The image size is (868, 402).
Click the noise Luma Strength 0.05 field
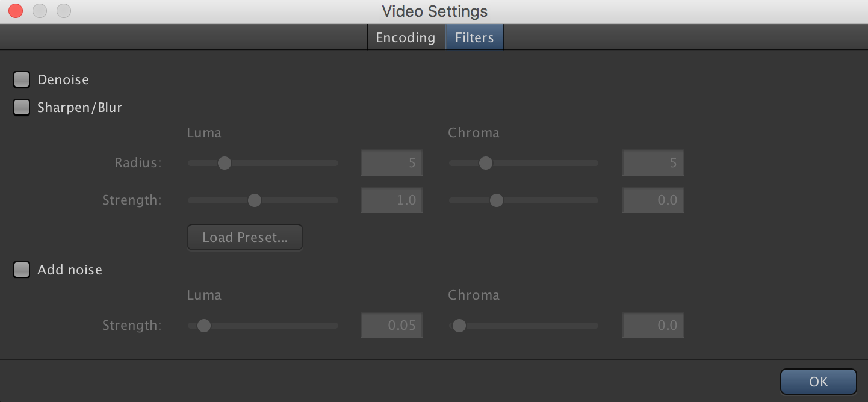pos(392,326)
